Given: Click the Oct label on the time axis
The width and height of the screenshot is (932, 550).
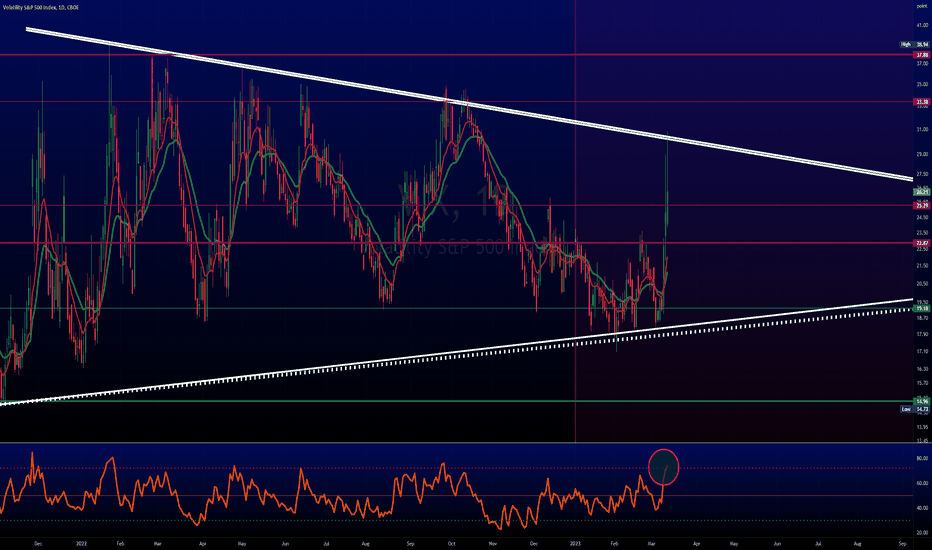Looking at the screenshot, I should [x=452, y=543].
